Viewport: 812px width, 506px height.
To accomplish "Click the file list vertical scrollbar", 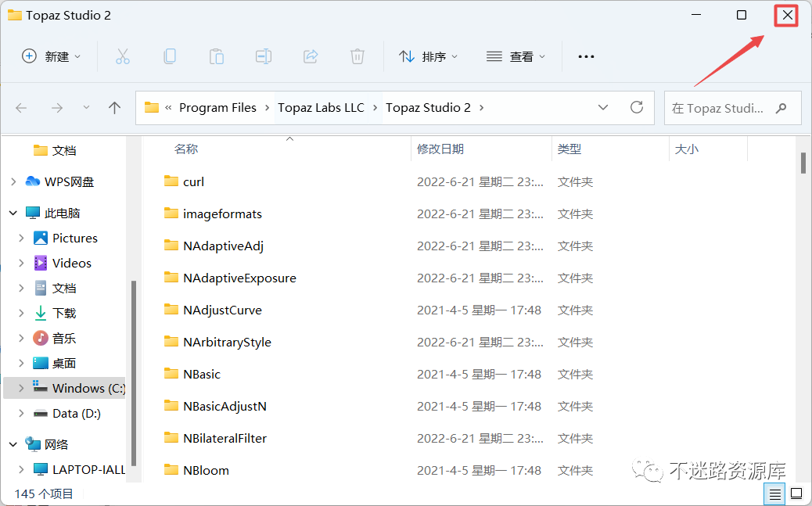I will (803, 163).
